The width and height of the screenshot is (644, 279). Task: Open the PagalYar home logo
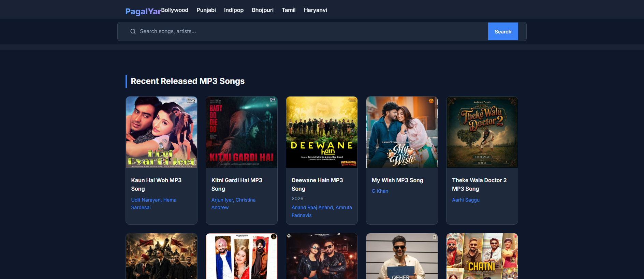(143, 12)
